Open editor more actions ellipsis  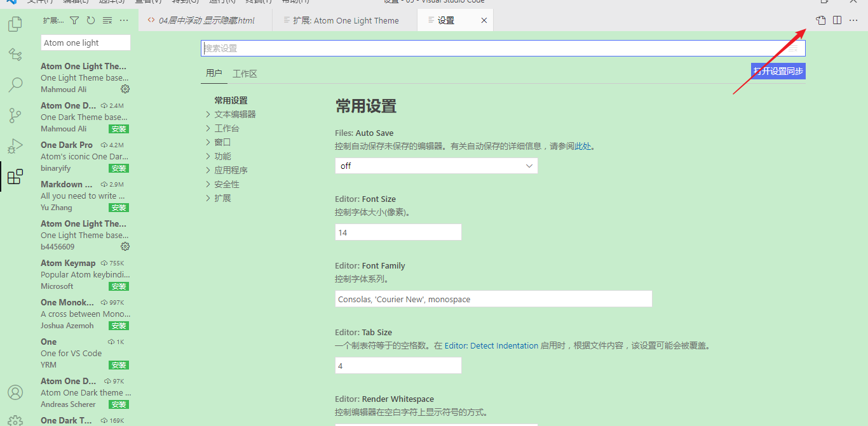[853, 20]
